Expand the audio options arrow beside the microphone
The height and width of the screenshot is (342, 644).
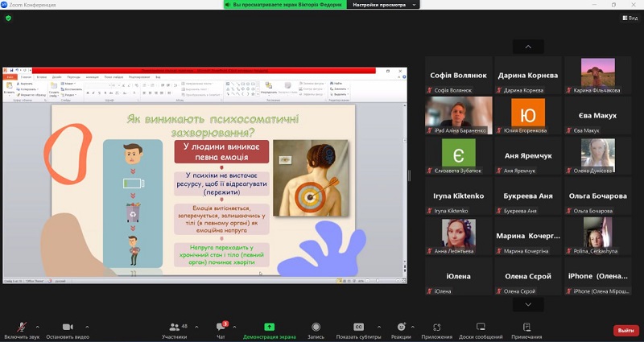[x=37, y=327]
